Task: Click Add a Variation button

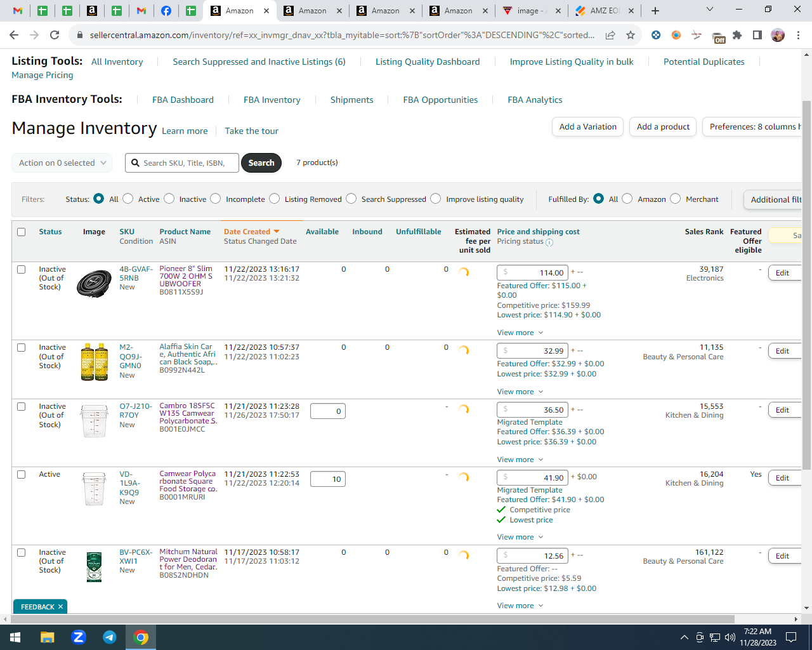Action: pos(588,127)
